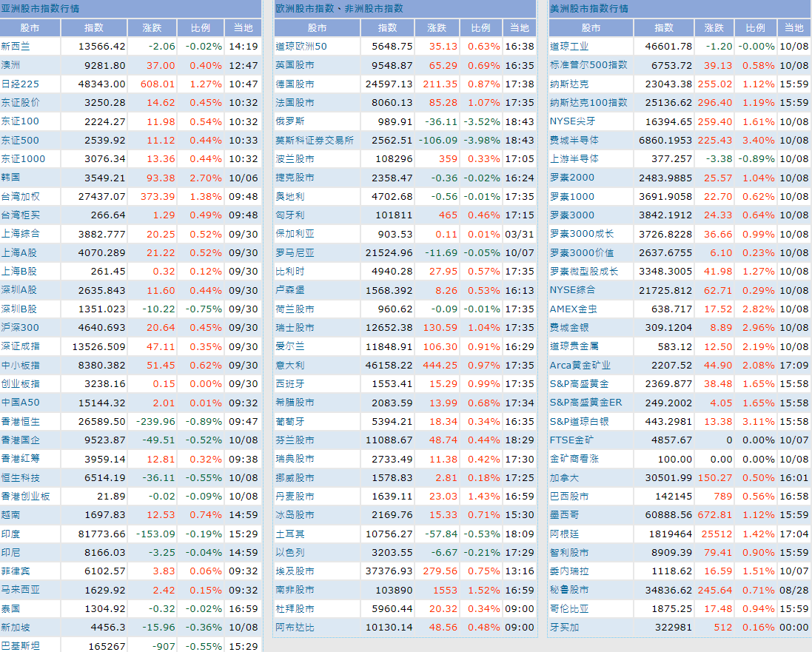Open the 南非股市 link
The height and width of the screenshot is (652, 812).
point(295,590)
